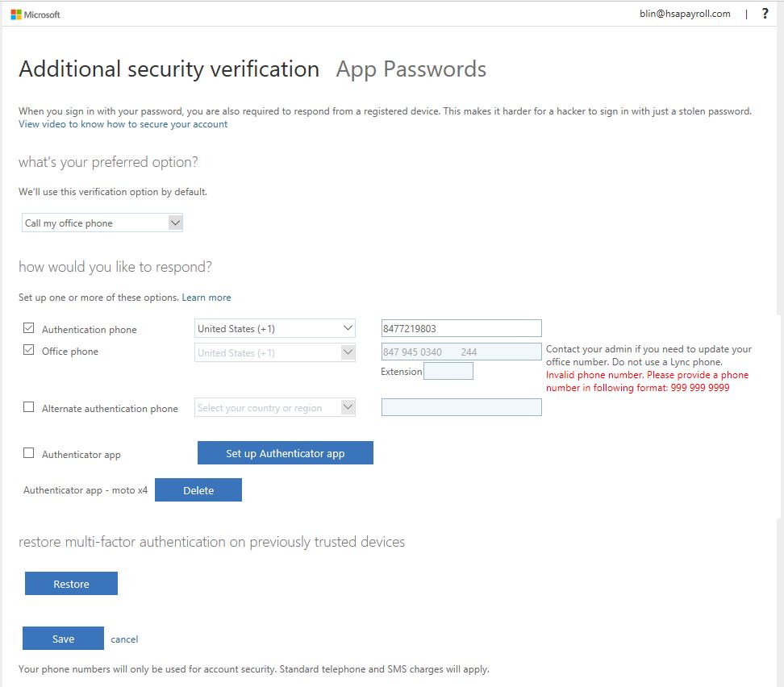The image size is (784, 687).
Task: Uncheck the Authentication phone checkbox
Action: 28,328
